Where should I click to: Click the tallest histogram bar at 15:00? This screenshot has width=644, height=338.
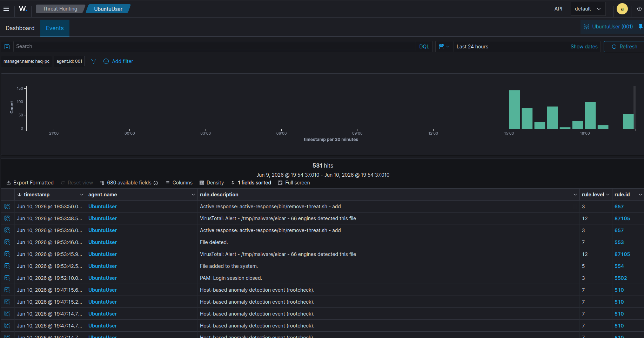pyautogui.click(x=514, y=109)
